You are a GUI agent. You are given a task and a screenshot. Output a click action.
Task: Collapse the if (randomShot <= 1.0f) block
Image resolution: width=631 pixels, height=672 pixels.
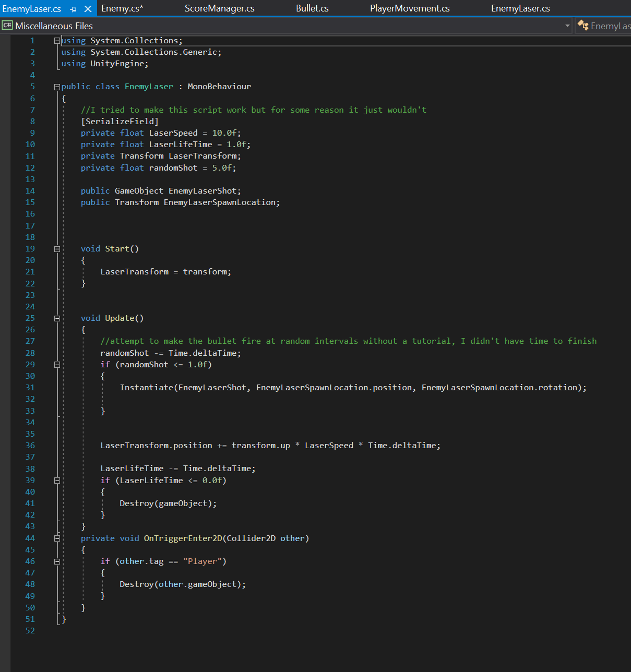click(x=57, y=365)
